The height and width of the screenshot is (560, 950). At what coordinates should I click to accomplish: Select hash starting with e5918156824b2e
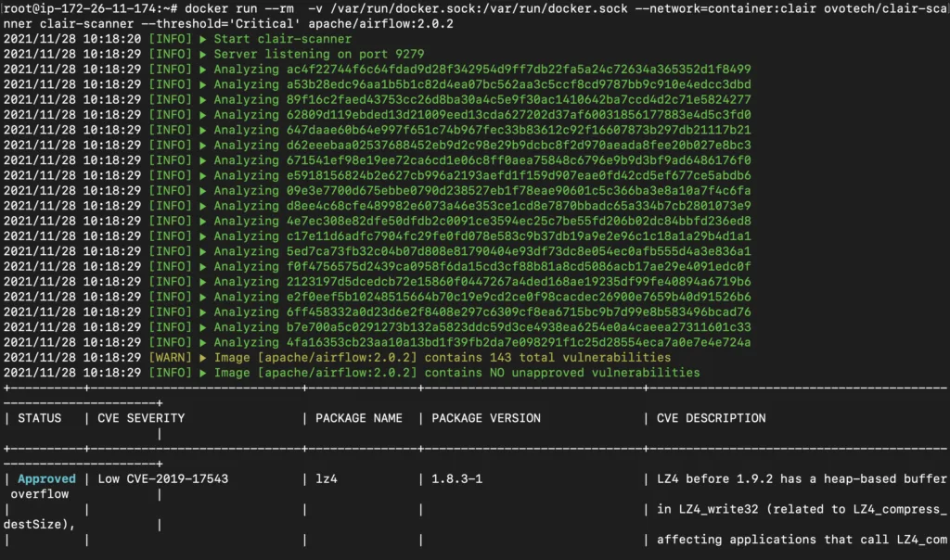tap(519, 175)
